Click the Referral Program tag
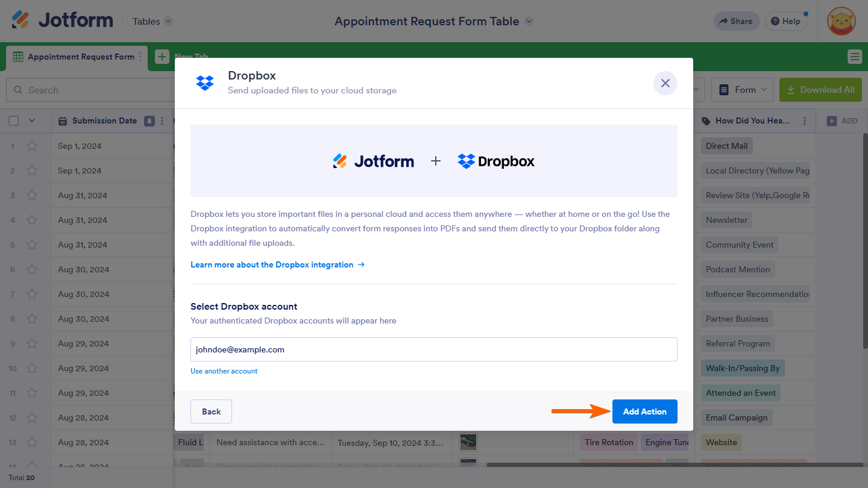The height and width of the screenshot is (488, 868). tap(738, 343)
